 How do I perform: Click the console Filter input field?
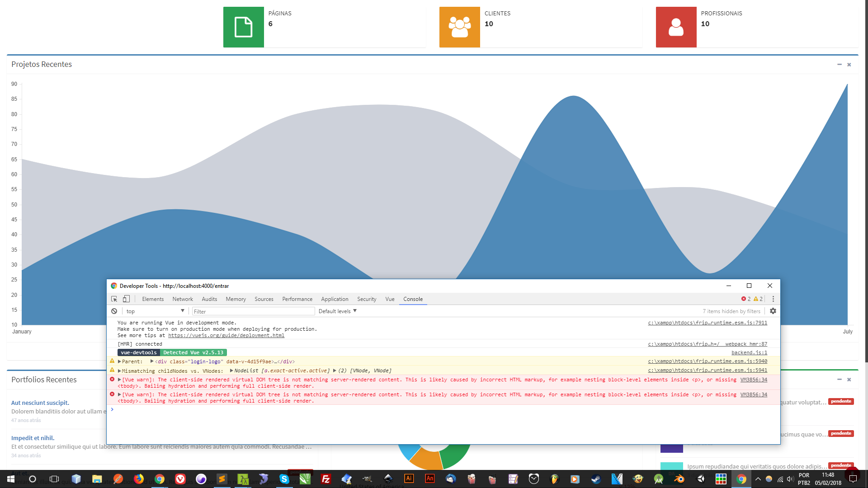click(253, 311)
